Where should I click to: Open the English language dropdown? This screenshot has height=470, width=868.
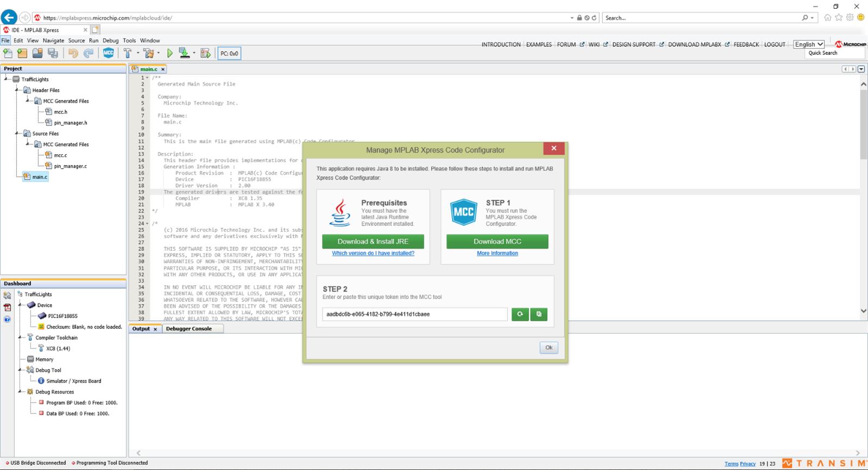809,45
